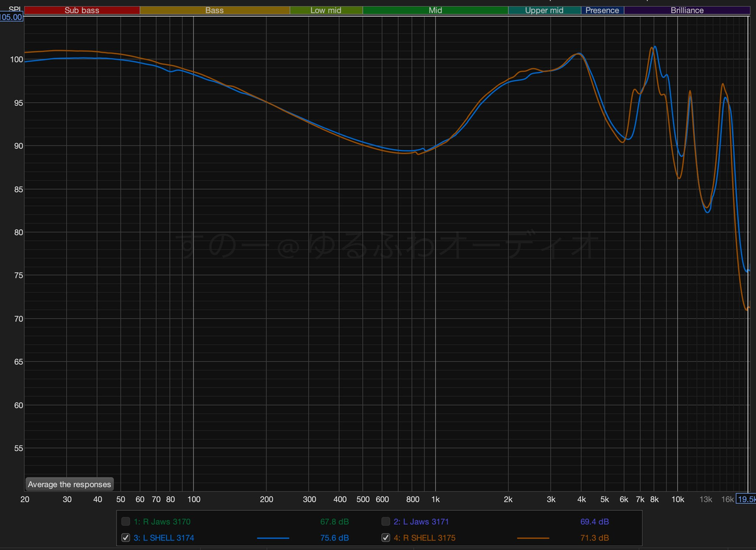
Task: Click the 75.6 dB readout value
Action: click(x=335, y=538)
